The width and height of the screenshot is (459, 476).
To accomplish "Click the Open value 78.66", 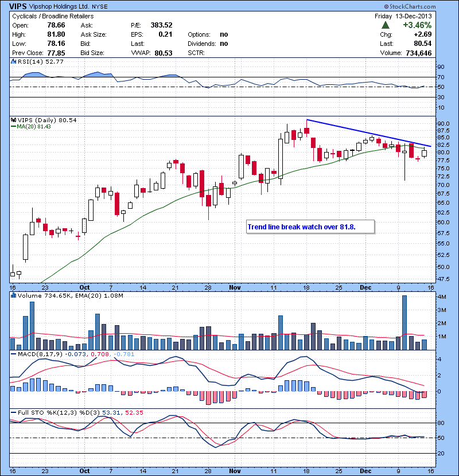I will point(56,25).
